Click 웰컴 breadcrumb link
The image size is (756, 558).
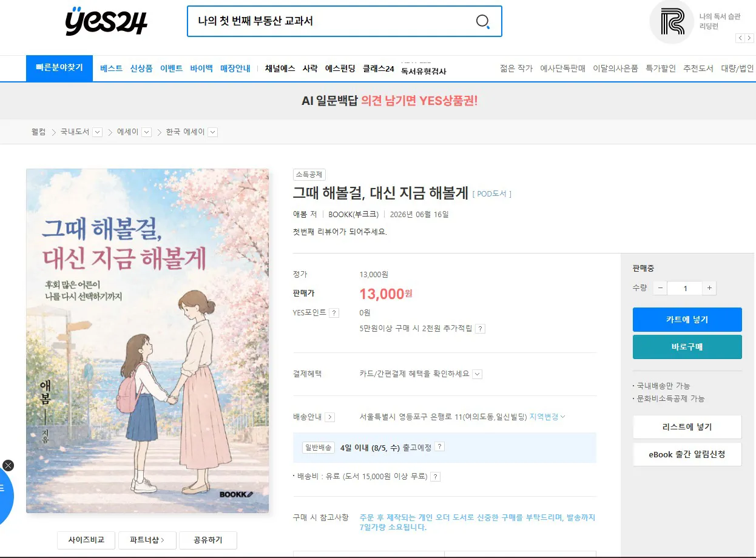[x=38, y=132]
